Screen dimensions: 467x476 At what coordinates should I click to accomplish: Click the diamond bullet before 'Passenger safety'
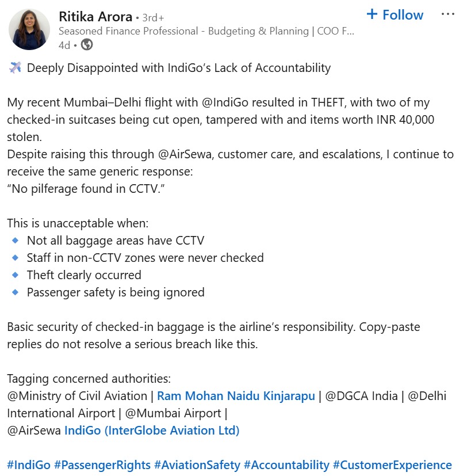pos(15,292)
